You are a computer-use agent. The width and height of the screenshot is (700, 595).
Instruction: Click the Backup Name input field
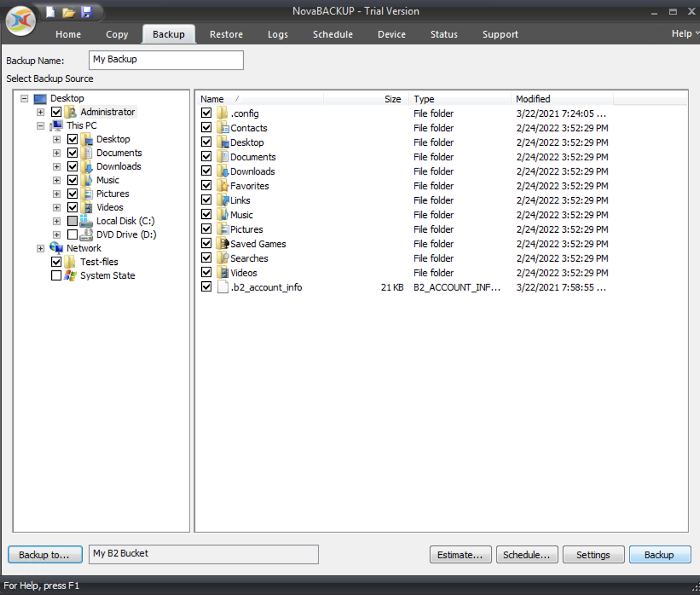[x=166, y=60]
